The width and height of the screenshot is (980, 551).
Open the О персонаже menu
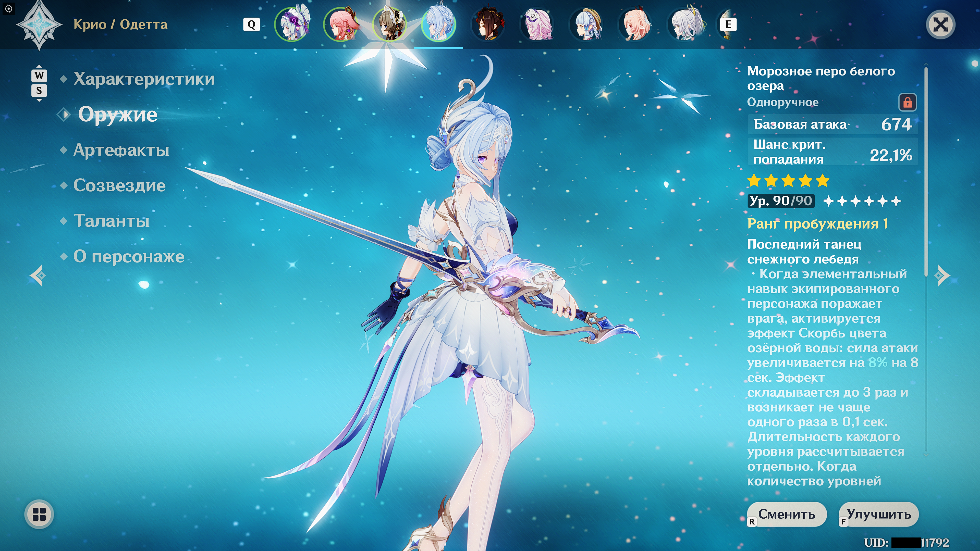[129, 257]
